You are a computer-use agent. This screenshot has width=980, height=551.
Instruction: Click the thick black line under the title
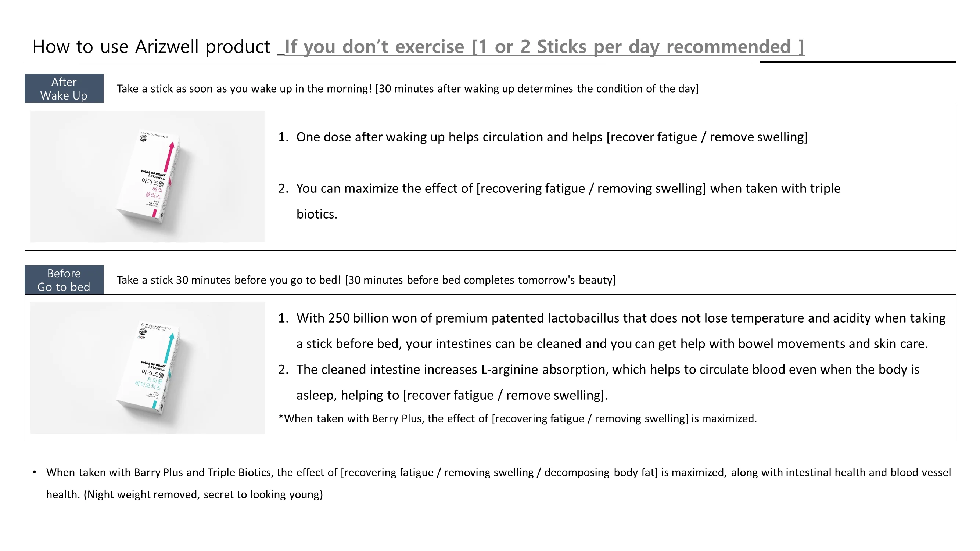(x=858, y=62)
